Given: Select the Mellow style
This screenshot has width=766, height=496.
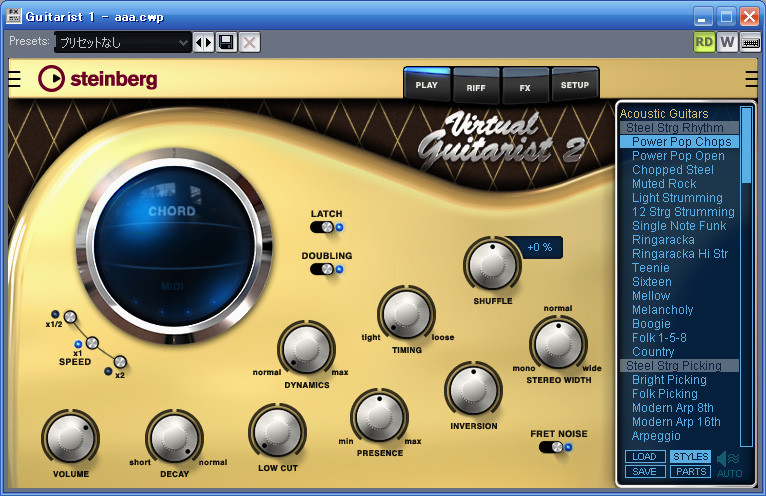Looking at the screenshot, I should (651, 296).
